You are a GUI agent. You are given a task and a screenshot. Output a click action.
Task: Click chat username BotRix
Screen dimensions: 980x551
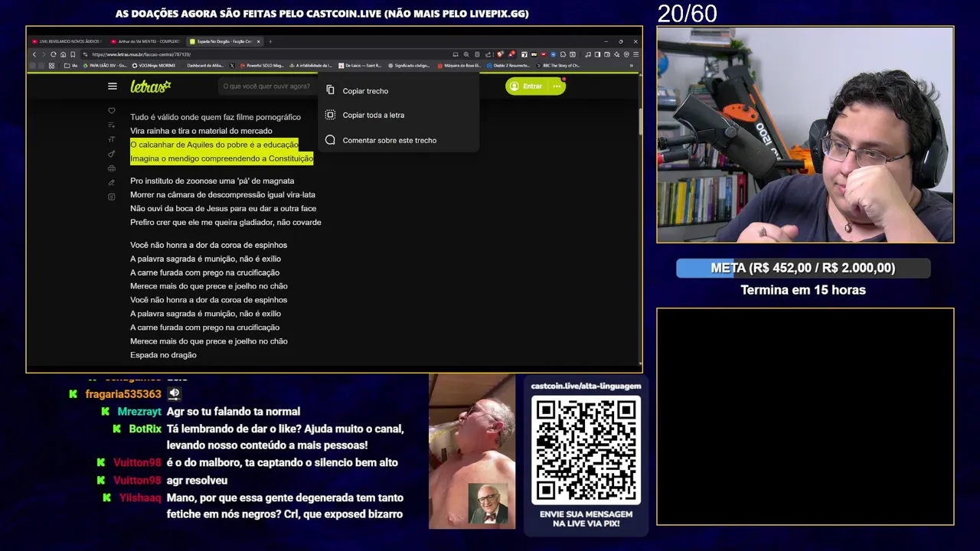click(145, 429)
